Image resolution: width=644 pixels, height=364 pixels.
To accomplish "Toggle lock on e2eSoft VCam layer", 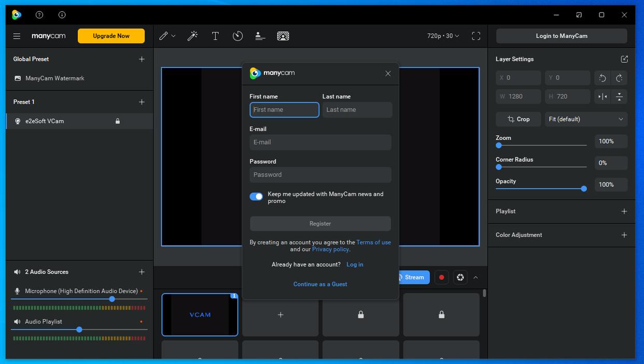I will pyautogui.click(x=118, y=121).
